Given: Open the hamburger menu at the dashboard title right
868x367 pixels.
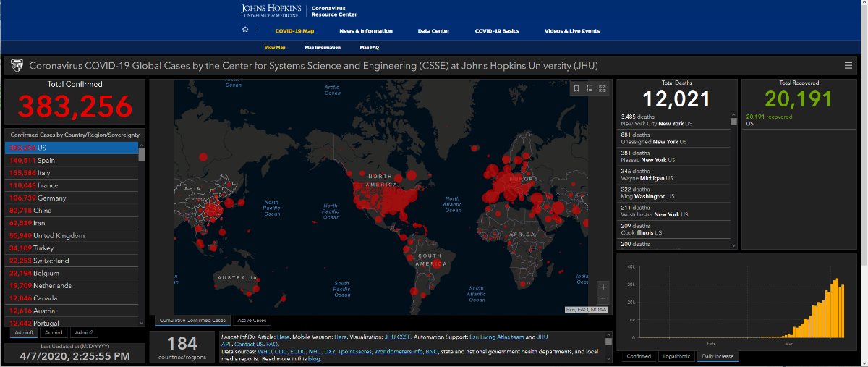Looking at the screenshot, I should point(848,66).
